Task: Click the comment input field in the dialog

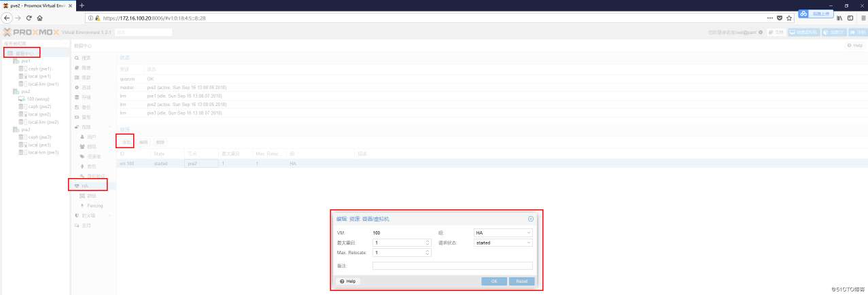Action: 453,266
